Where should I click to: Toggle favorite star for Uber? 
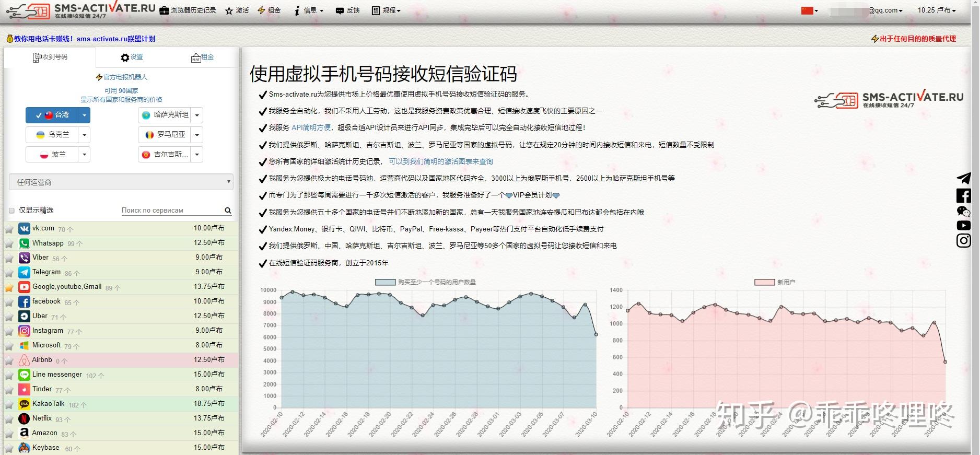(9, 317)
